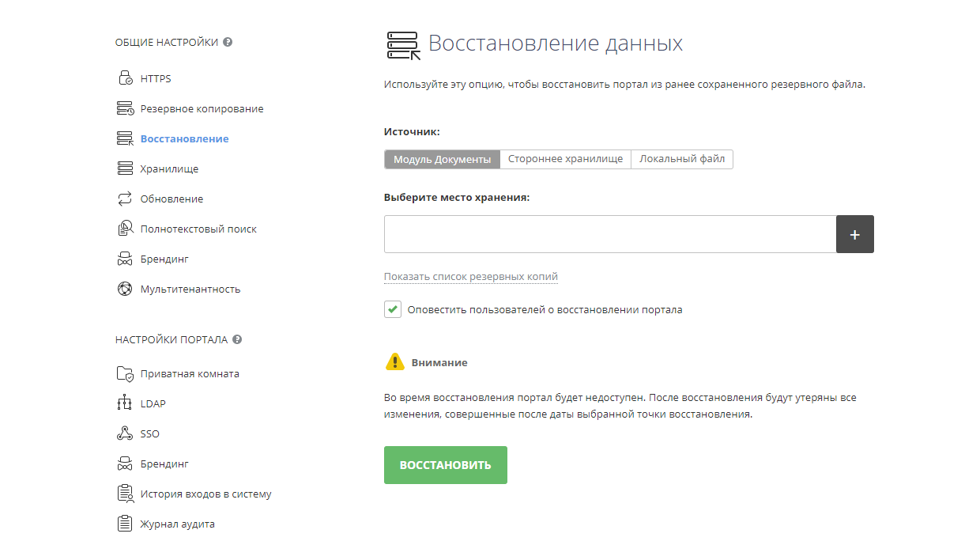Click the plus button beside storage field
This screenshot has height=560, width=980.
click(x=855, y=234)
